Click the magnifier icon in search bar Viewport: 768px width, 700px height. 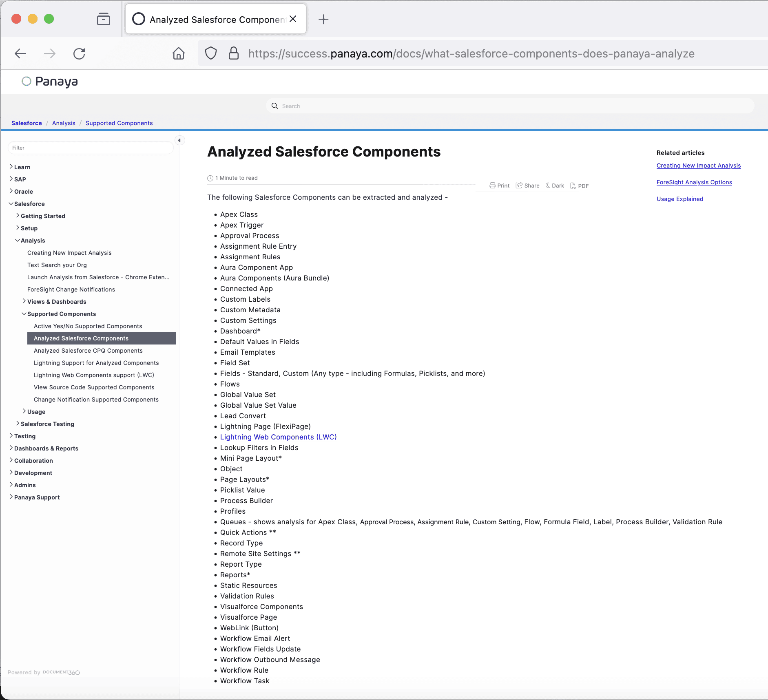click(275, 106)
